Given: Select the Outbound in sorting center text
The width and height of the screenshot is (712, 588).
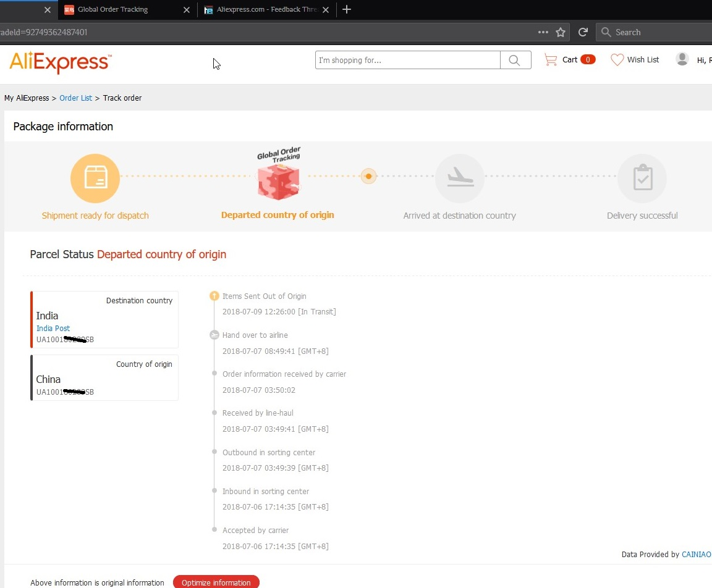Looking at the screenshot, I should [x=269, y=452].
